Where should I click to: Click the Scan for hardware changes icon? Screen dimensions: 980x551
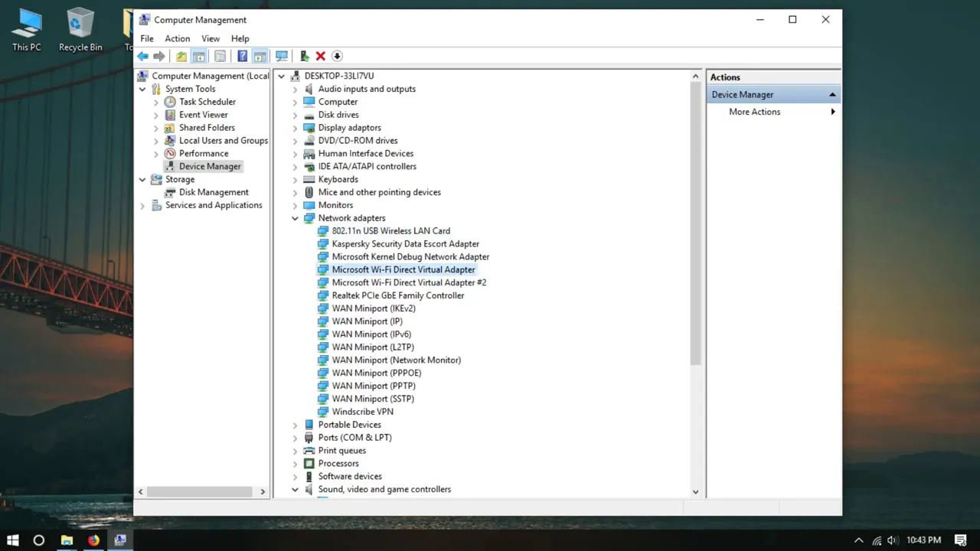click(282, 56)
